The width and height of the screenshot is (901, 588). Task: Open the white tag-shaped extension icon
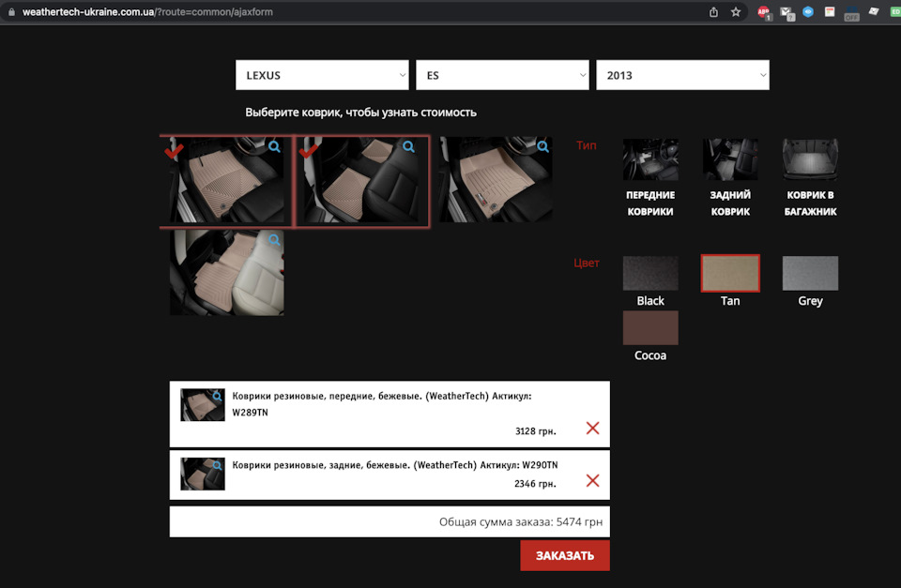[x=874, y=11]
